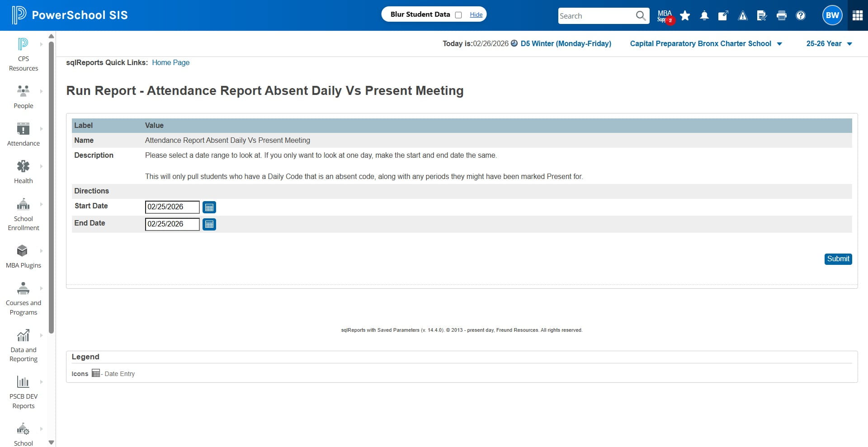The height and width of the screenshot is (447, 868).
Task: Open the Attendance sidebar menu
Action: pos(24,134)
